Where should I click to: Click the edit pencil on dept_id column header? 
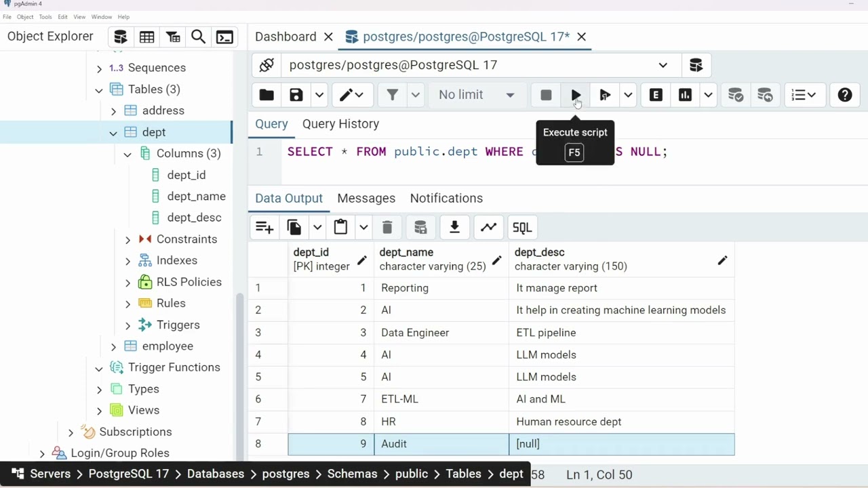[x=362, y=260]
